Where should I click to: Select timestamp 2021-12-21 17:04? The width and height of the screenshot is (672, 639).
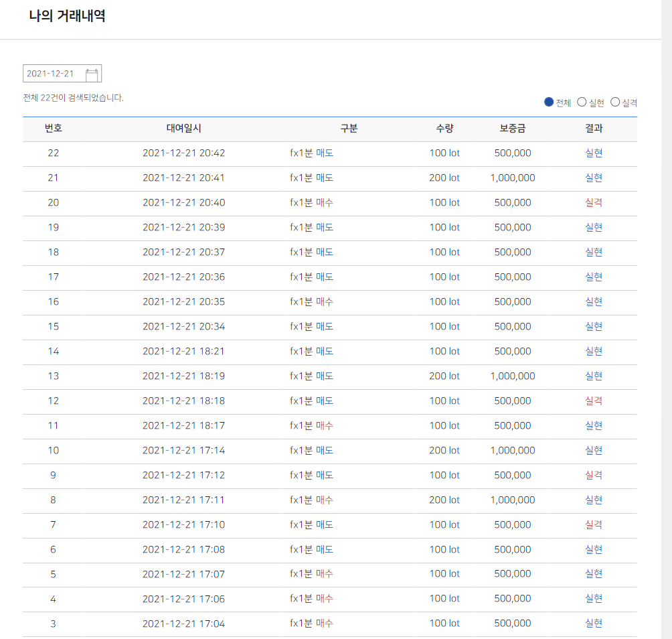183,624
